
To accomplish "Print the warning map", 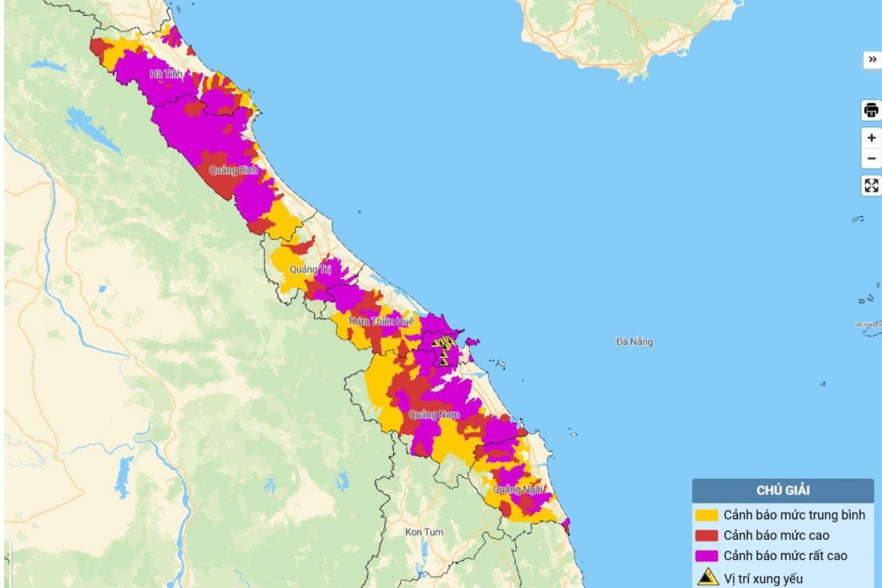I will point(871,110).
